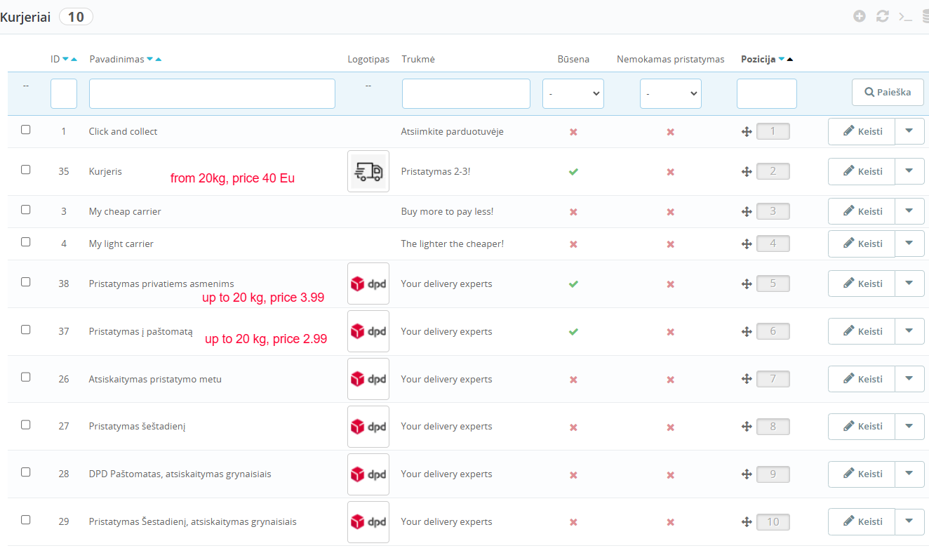Click 'Pristatymas 2-3!' duration cell
The width and height of the screenshot is (929, 560).
[436, 171]
